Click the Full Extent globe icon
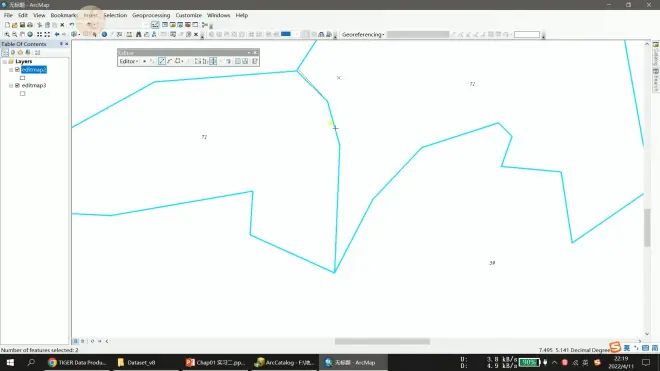This screenshot has height=371, width=660. click(30, 35)
